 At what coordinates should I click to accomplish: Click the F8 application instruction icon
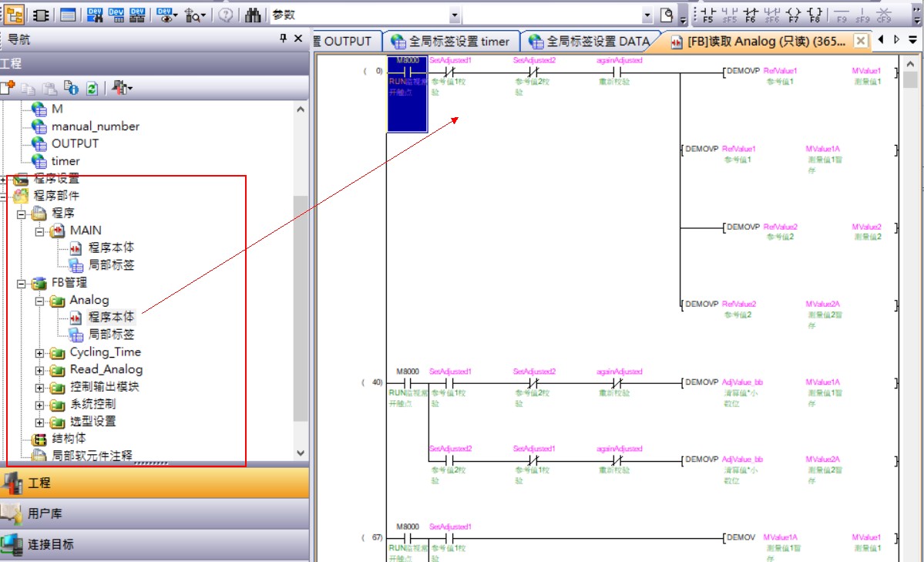[x=816, y=15]
